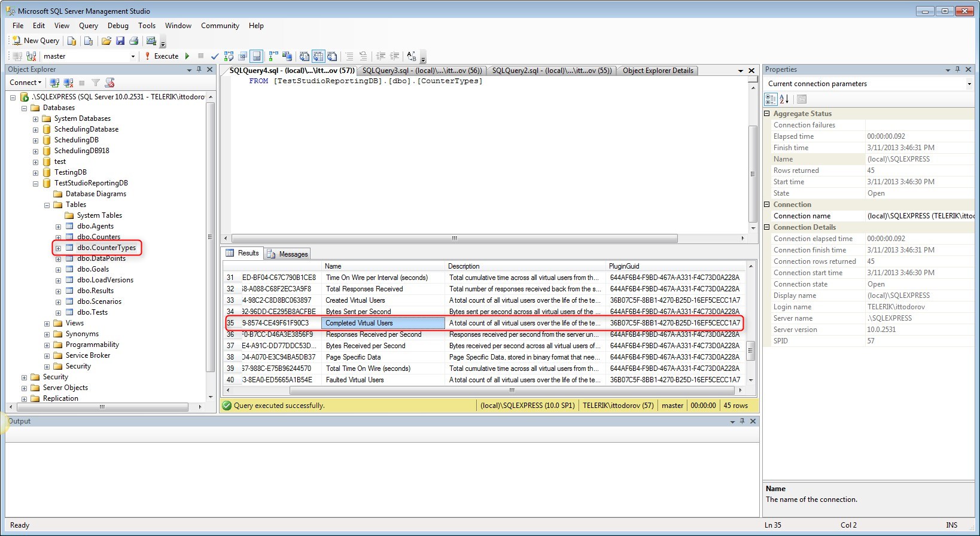
Task: Select the dbo.Agents table
Action: (x=95, y=226)
